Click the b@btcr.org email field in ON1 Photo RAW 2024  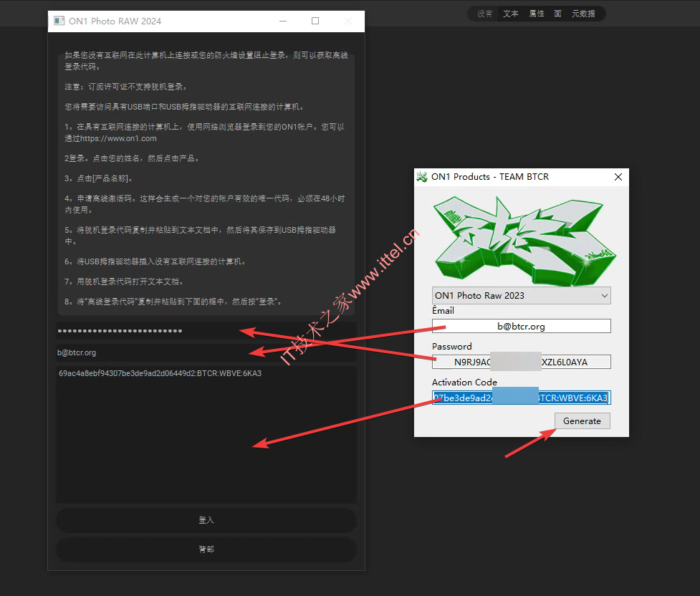206,352
